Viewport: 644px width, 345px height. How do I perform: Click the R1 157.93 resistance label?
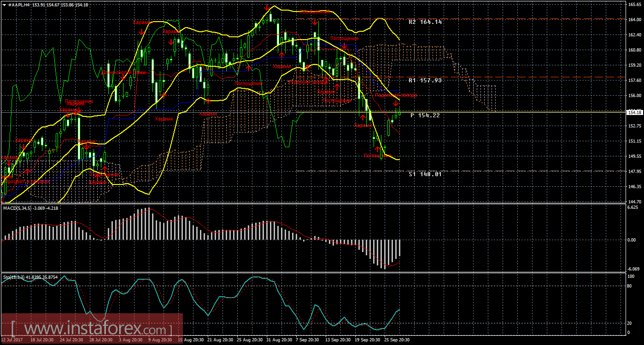point(425,80)
